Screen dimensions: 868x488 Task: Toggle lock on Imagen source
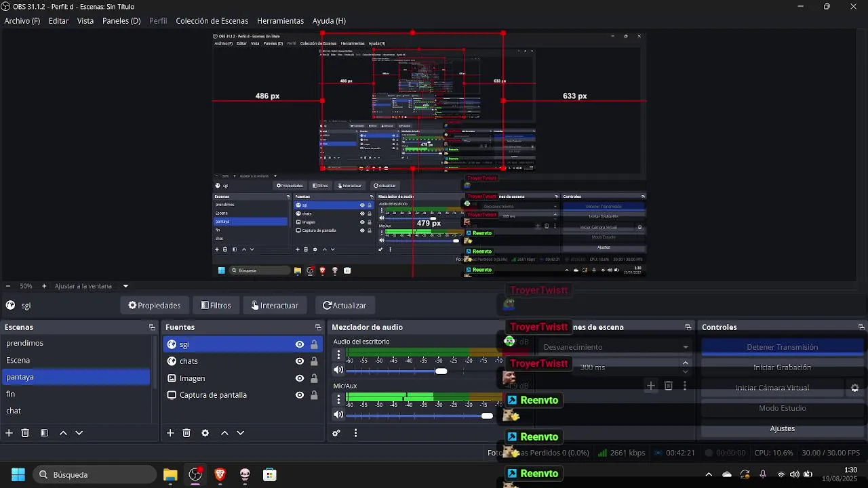coord(314,378)
